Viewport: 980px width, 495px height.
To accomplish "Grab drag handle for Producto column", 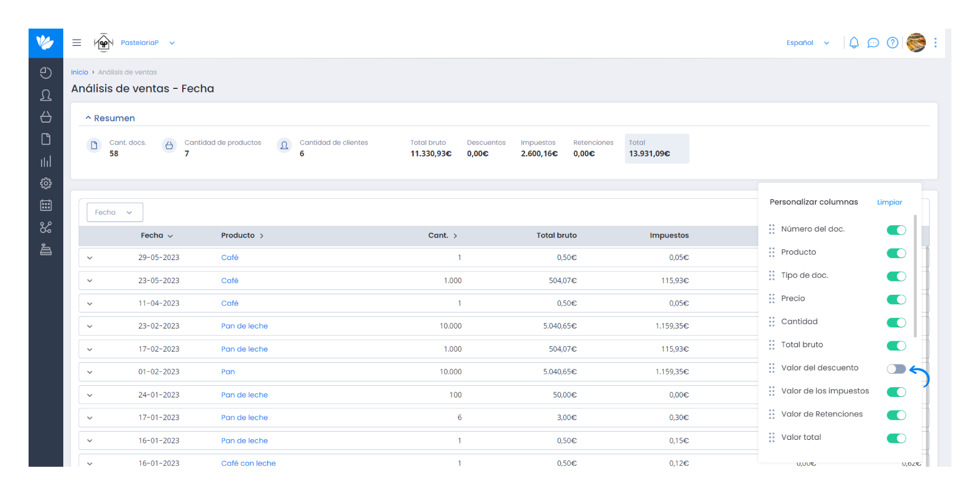I will pos(772,252).
